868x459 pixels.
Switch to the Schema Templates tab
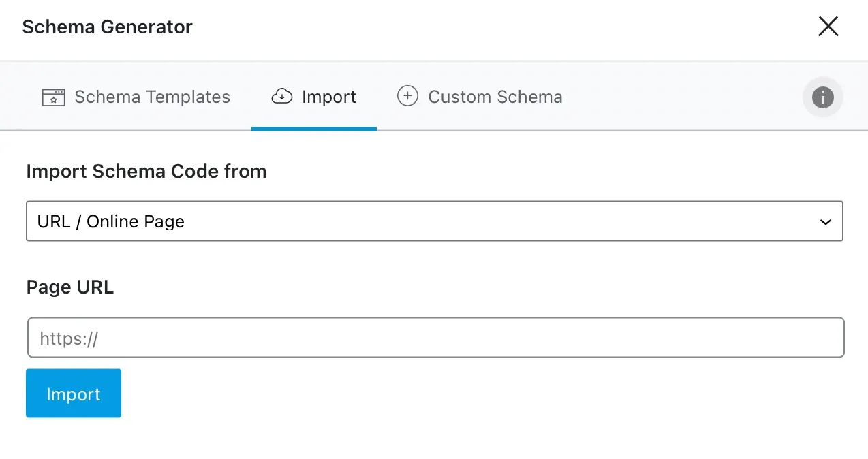click(x=152, y=97)
